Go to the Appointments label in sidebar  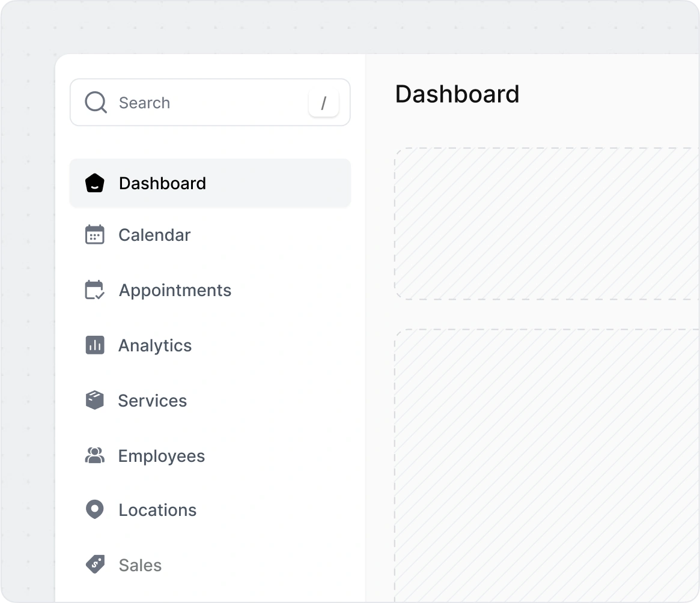tap(175, 290)
